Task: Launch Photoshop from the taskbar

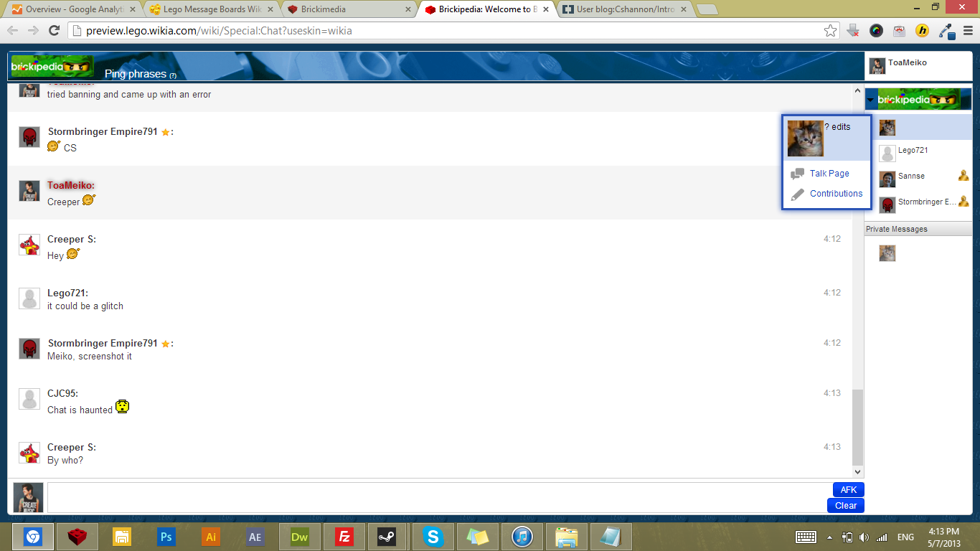Action: point(166,537)
